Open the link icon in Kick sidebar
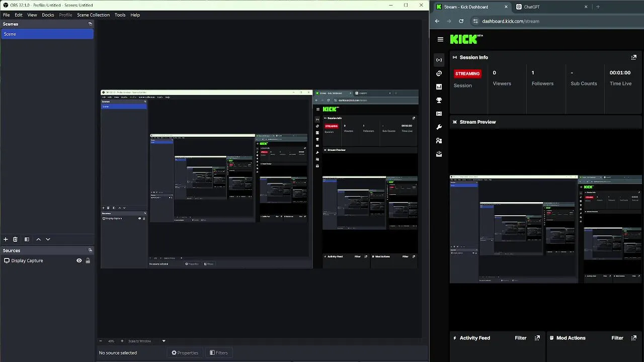The image size is (644, 362). (x=439, y=73)
